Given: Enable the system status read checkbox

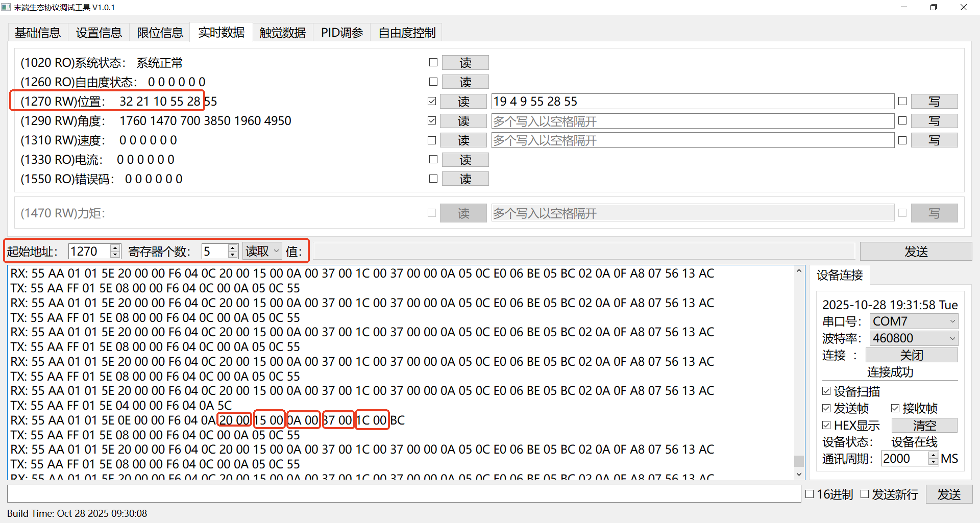Looking at the screenshot, I should [x=433, y=62].
